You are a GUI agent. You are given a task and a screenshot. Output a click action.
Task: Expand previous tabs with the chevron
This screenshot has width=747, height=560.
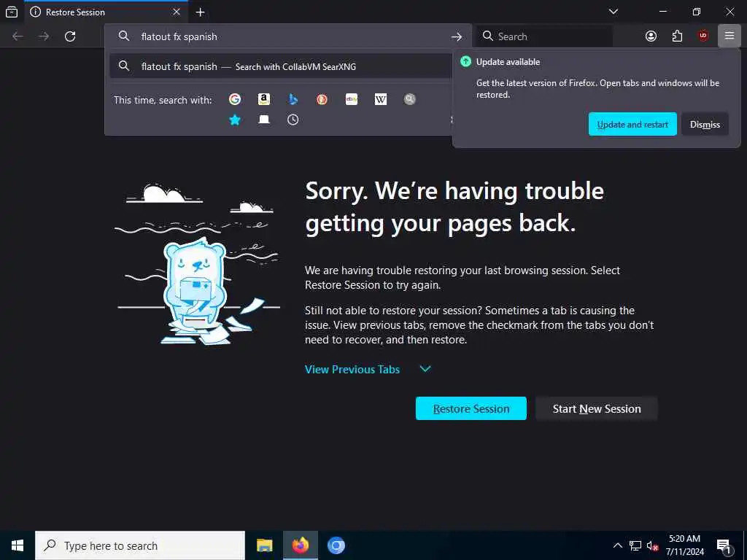425,369
